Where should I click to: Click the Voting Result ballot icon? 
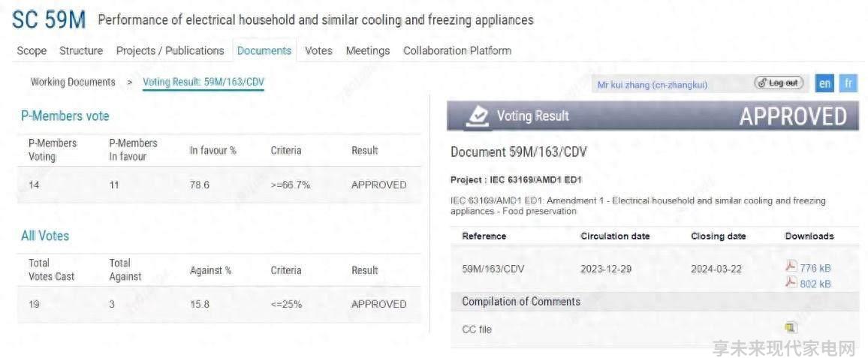point(478,116)
